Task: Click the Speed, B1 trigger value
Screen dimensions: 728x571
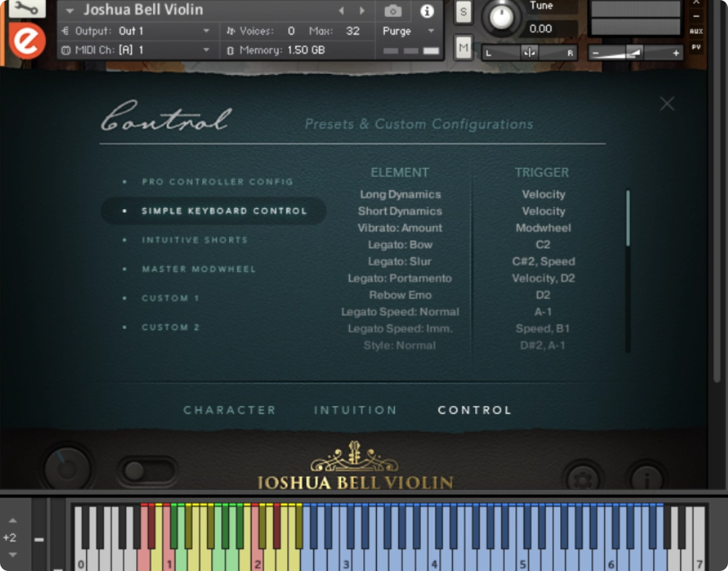Action: [x=543, y=328]
